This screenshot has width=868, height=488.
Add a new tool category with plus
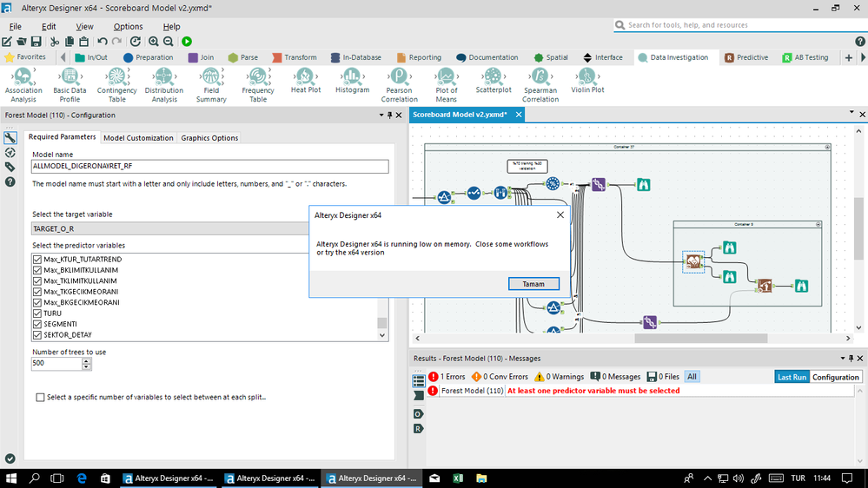849,57
